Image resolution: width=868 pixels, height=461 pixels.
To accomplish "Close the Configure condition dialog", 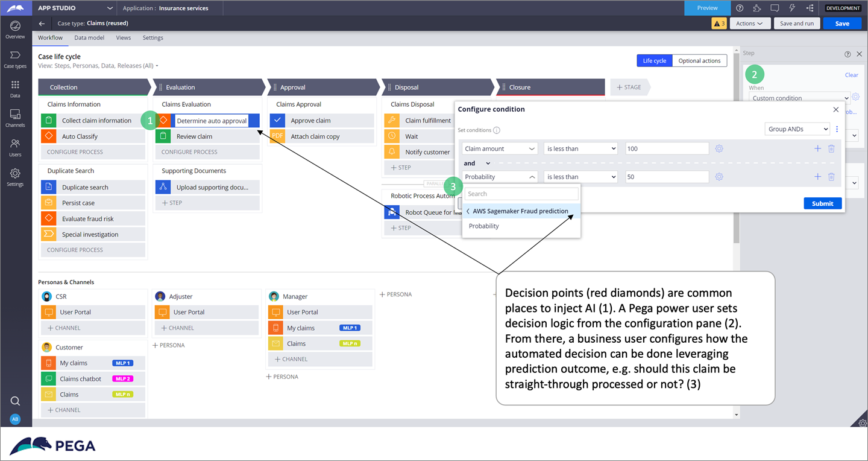I will point(835,109).
